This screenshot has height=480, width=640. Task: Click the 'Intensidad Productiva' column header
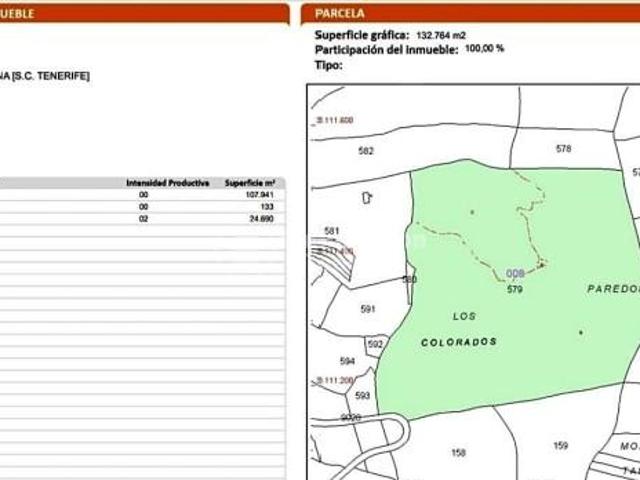click(168, 183)
